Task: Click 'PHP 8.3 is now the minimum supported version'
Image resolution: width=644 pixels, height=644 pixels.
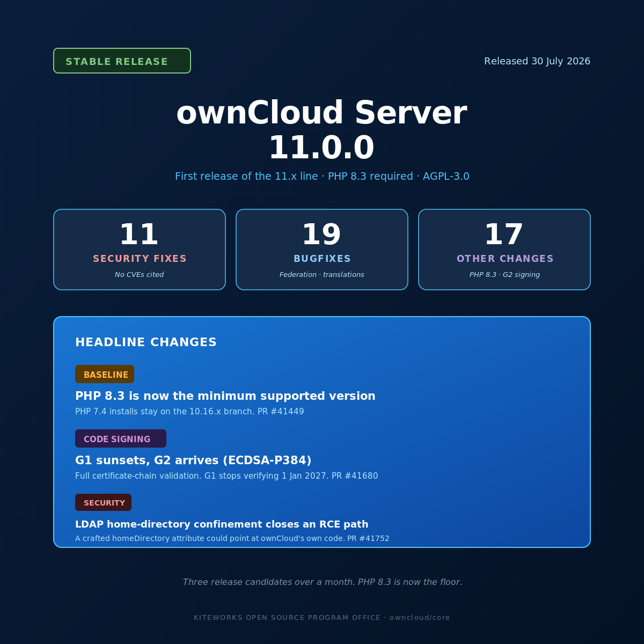Action: coord(225,396)
